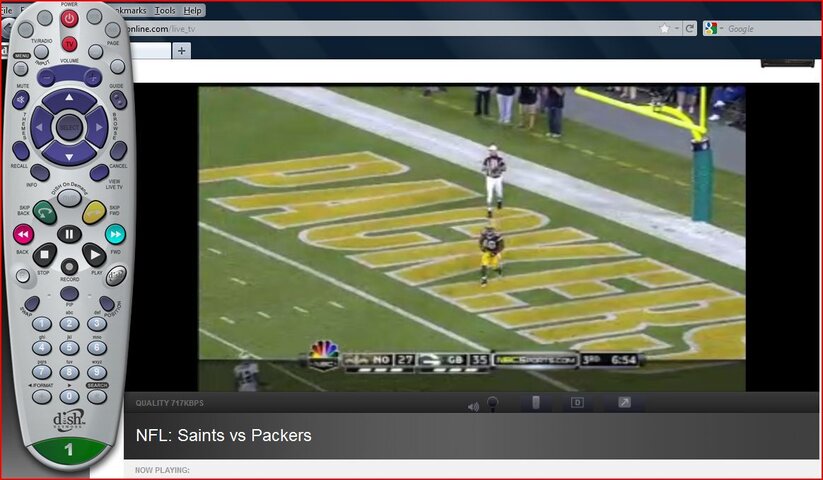Click the left Themes arrow on remote
Image resolution: width=823 pixels, height=480 pixels.
(x=39, y=127)
